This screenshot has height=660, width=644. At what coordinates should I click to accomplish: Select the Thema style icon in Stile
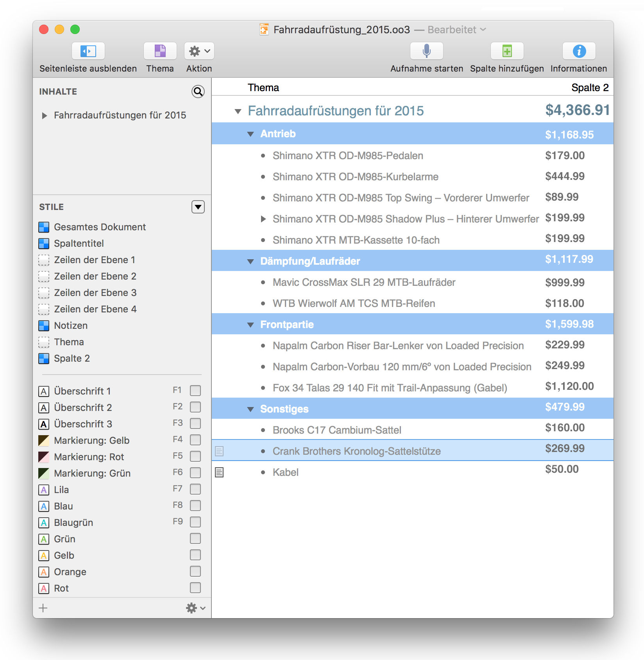44,342
